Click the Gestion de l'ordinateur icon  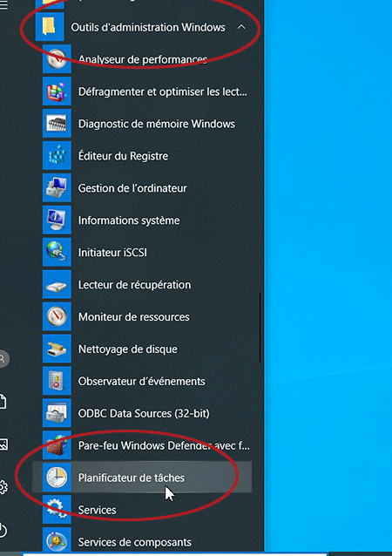pos(57,188)
